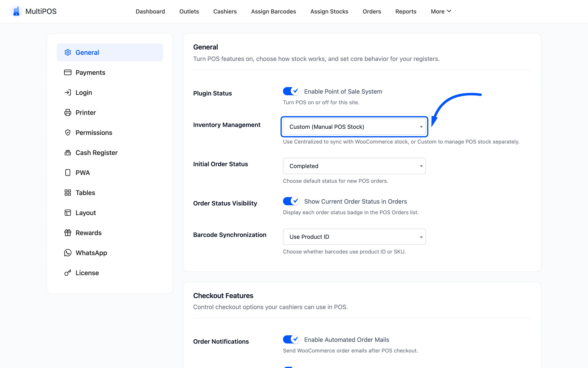Select Payments settings tab

pos(110,73)
